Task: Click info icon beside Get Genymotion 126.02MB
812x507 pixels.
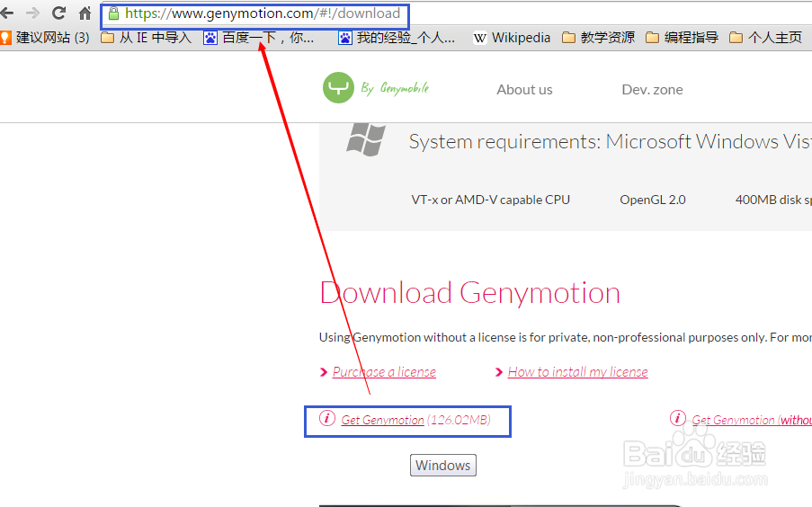Action: pyautogui.click(x=326, y=418)
